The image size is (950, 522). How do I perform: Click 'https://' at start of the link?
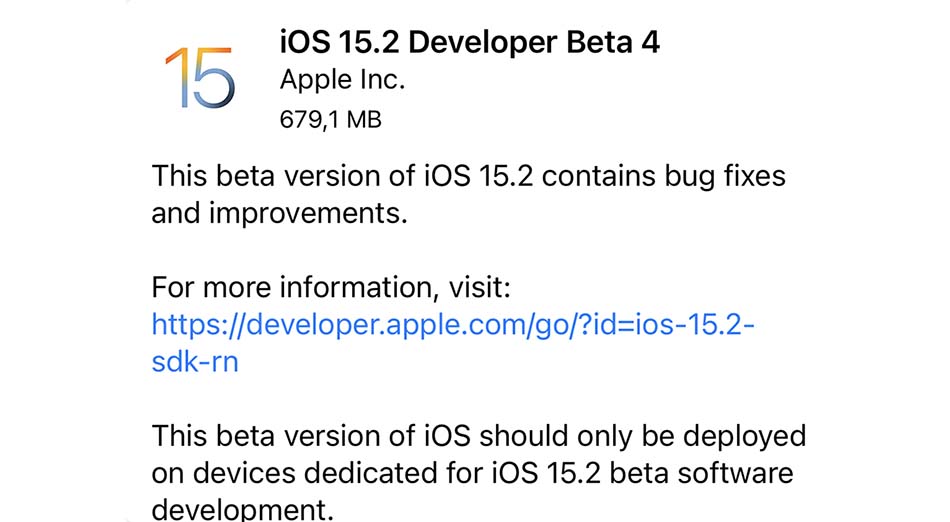coord(198,325)
